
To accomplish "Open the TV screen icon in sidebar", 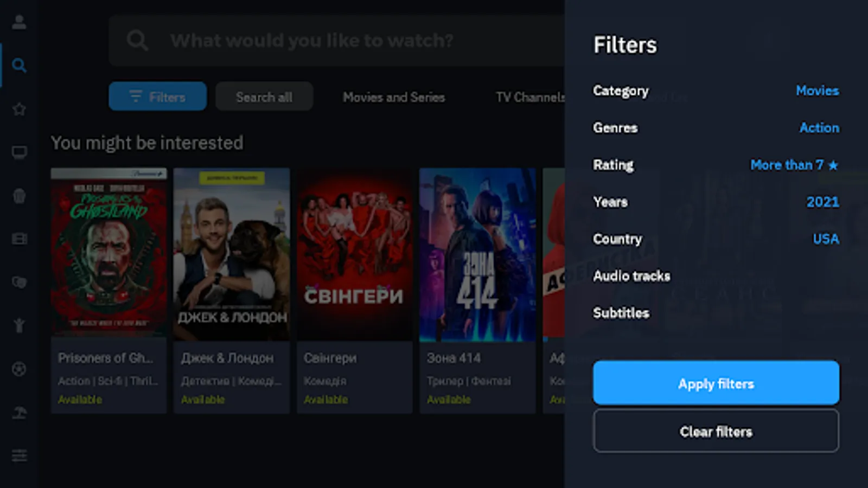I will pos(19,152).
